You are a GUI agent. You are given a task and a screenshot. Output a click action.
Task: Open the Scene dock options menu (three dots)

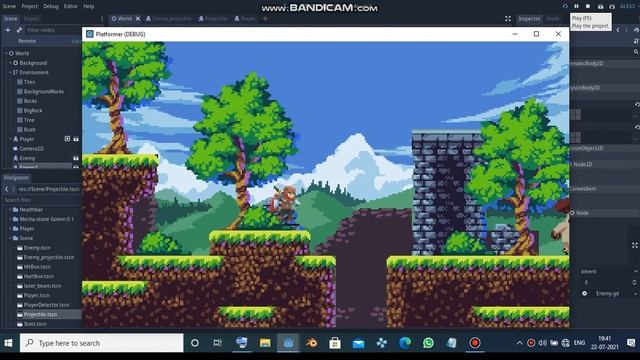pyautogui.click(x=102, y=19)
